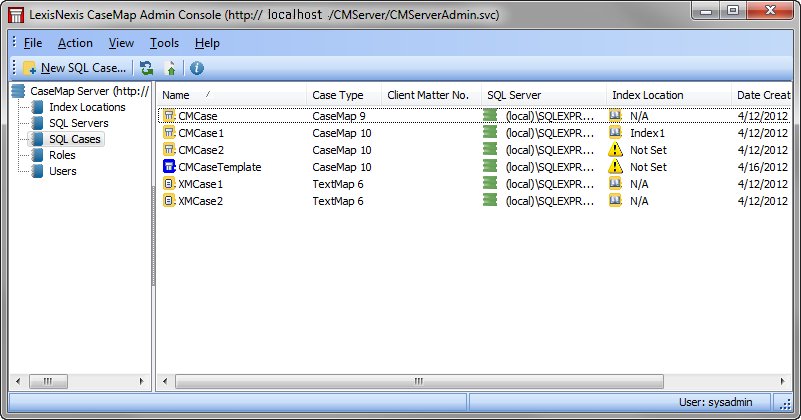801x420 pixels.
Task: Click the green server icon in CMCaseTemplate row
Action: point(490,166)
